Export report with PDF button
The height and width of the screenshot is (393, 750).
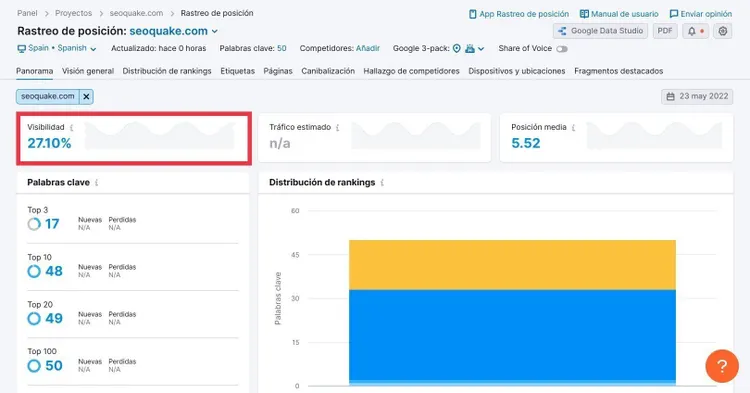[665, 31]
